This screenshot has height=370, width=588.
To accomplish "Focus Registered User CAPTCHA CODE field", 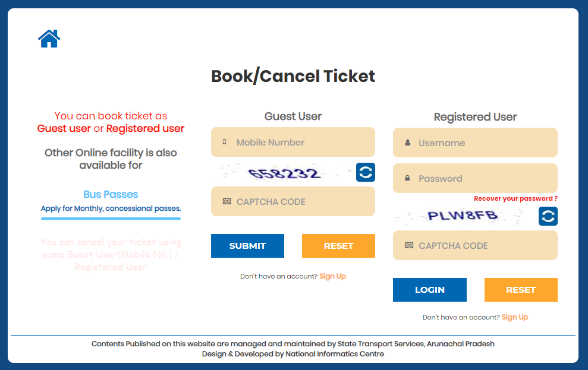I will pos(483,245).
